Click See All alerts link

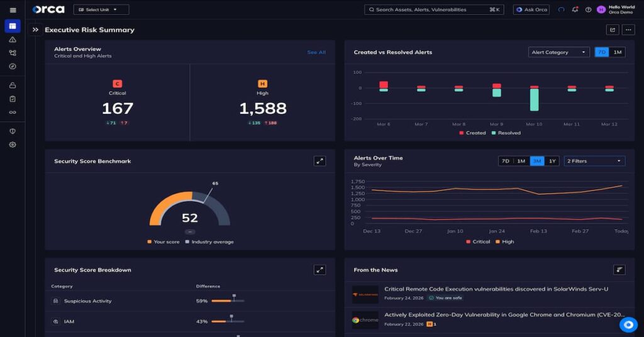[316, 52]
